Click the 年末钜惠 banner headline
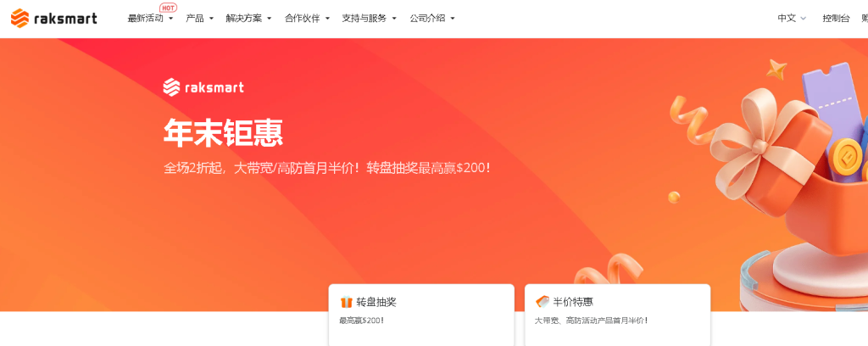The width and height of the screenshot is (868, 346). pos(223,133)
